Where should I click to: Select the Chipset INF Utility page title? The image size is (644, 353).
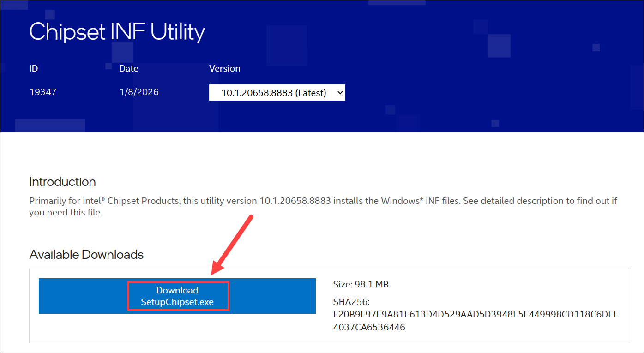117,32
